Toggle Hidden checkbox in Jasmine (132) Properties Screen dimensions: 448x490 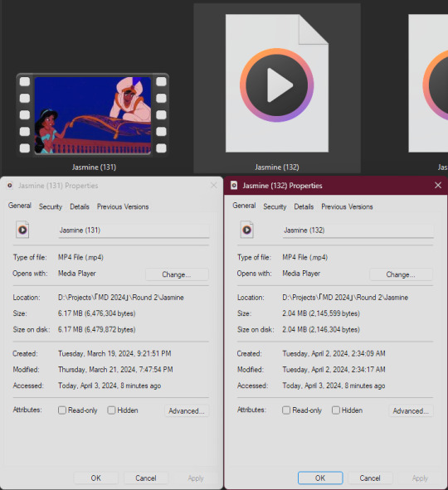click(336, 410)
